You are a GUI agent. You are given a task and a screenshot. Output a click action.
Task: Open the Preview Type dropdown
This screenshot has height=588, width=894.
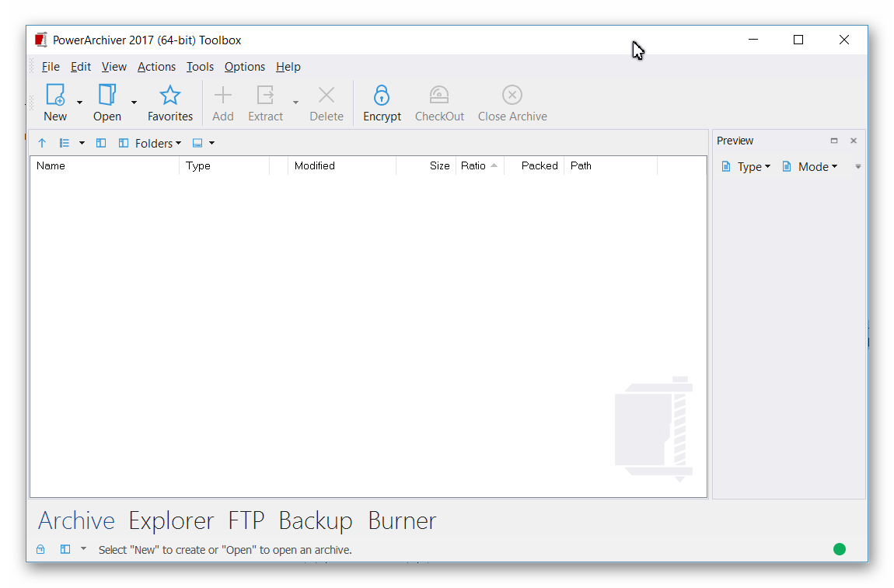point(746,166)
